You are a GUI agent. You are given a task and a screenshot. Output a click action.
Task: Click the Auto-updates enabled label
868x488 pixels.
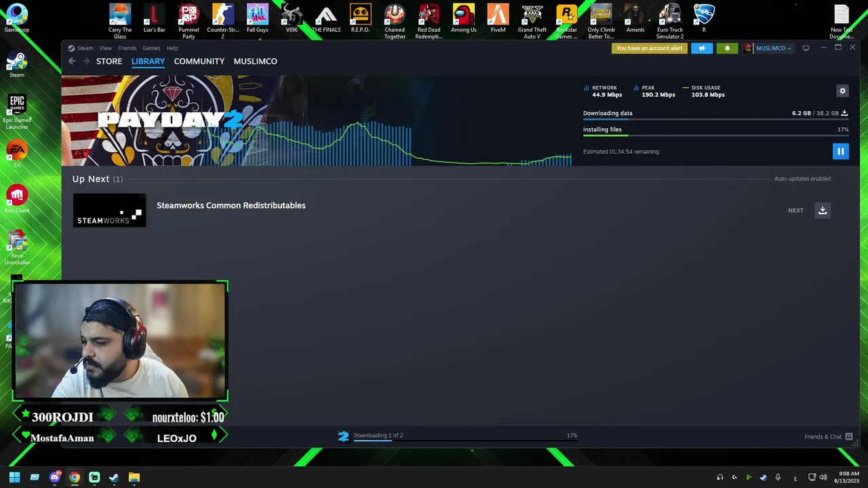pyautogui.click(x=802, y=179)
